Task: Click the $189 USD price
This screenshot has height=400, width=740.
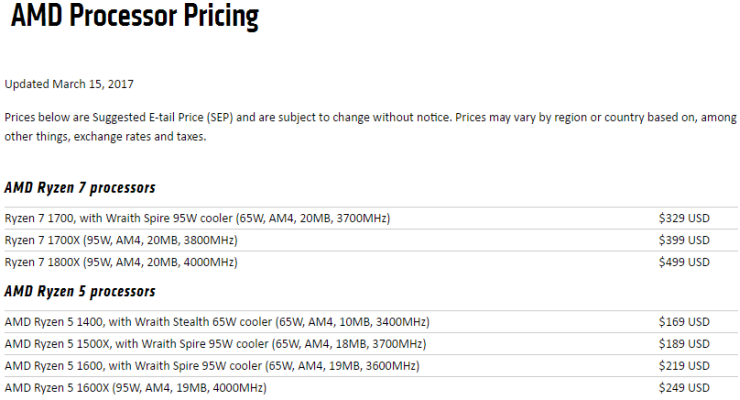Action: coord(684,344)
